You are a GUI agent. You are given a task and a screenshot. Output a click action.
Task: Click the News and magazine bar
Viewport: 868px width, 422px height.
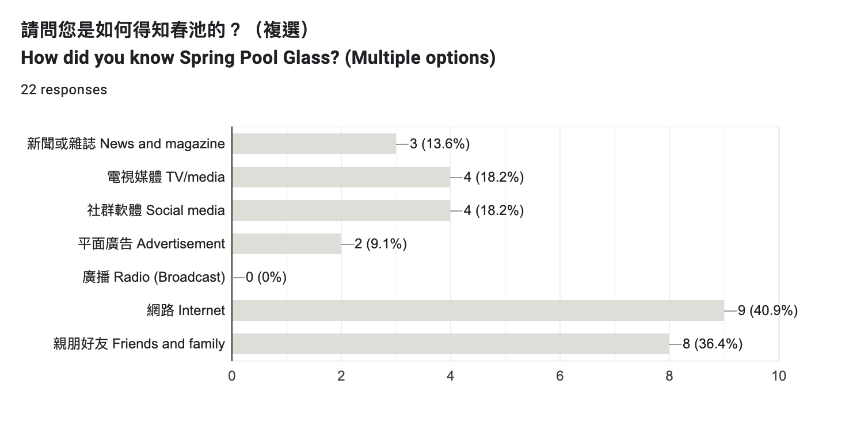click(314, 144)
